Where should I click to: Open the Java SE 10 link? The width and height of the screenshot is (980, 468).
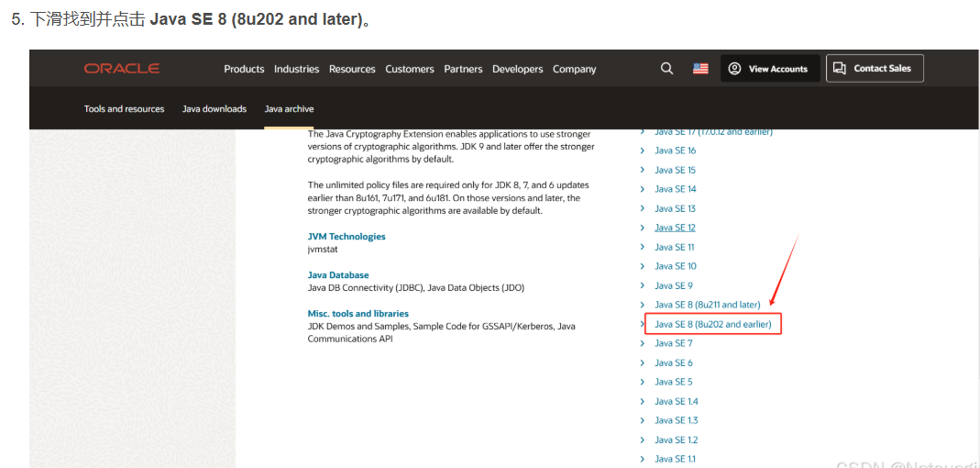(675, 266)
